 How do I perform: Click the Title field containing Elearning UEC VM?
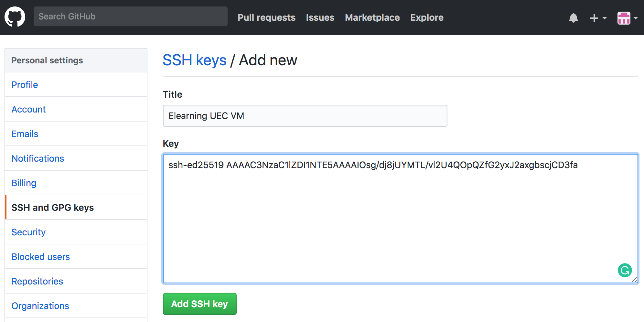[305, 116]
